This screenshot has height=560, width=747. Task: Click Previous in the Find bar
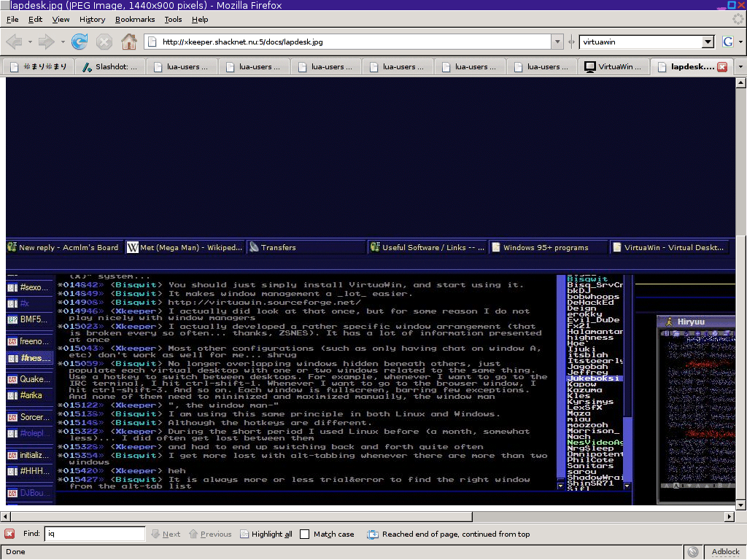pos(210,534)
